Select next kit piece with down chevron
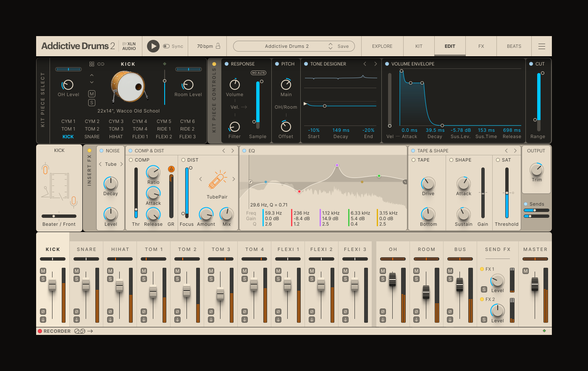 (x=92, y=82)
